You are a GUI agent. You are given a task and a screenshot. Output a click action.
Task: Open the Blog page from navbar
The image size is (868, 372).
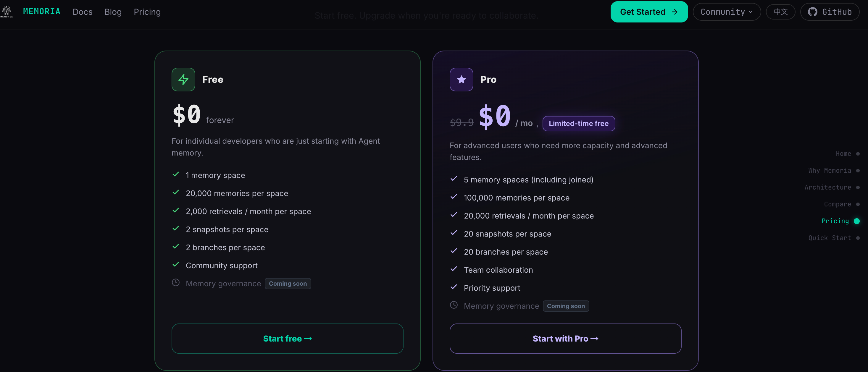point(113,12)
